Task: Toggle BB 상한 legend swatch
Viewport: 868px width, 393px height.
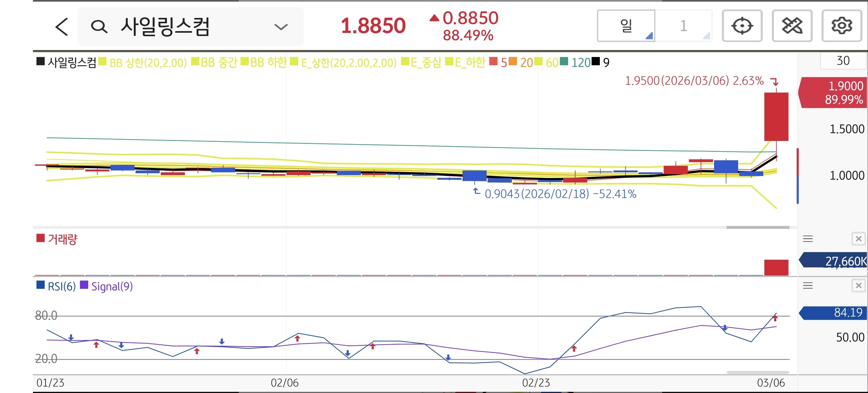Action: [x=102, y=62]
